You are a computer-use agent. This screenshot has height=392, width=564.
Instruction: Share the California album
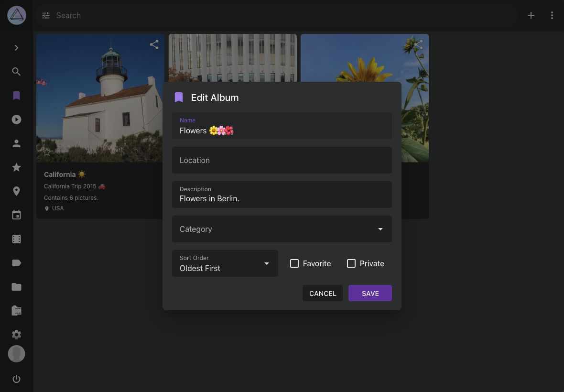click(x=154, y=44)
